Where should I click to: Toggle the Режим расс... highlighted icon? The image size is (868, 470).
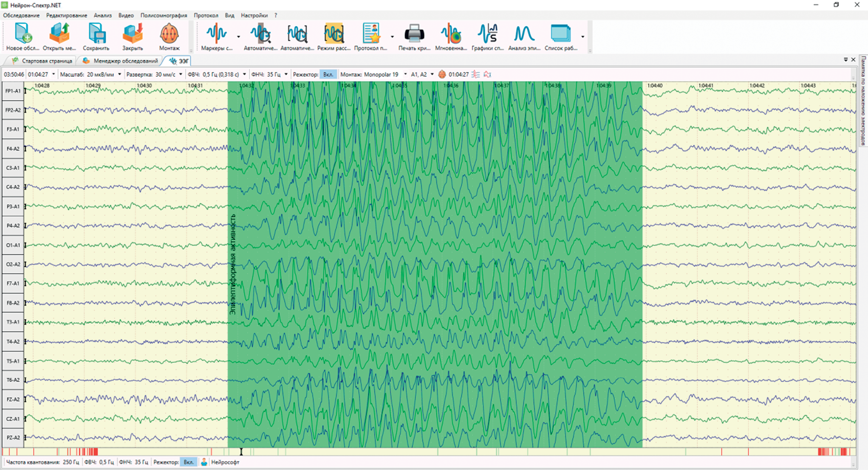[334, 34]
